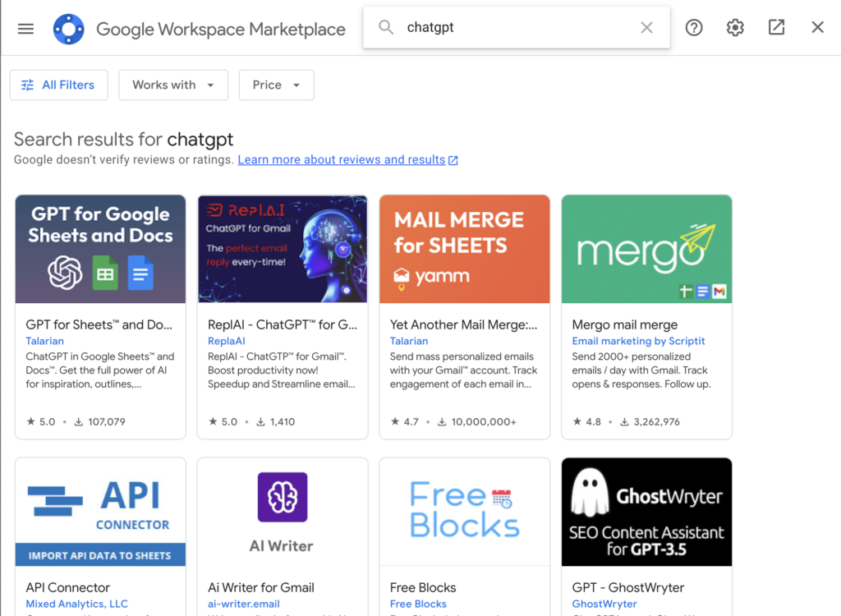Screen dimensions: 841x616
Task: Open the ReplAI ChatGPT for Gmail thumbnail
Action: [283, 249]
